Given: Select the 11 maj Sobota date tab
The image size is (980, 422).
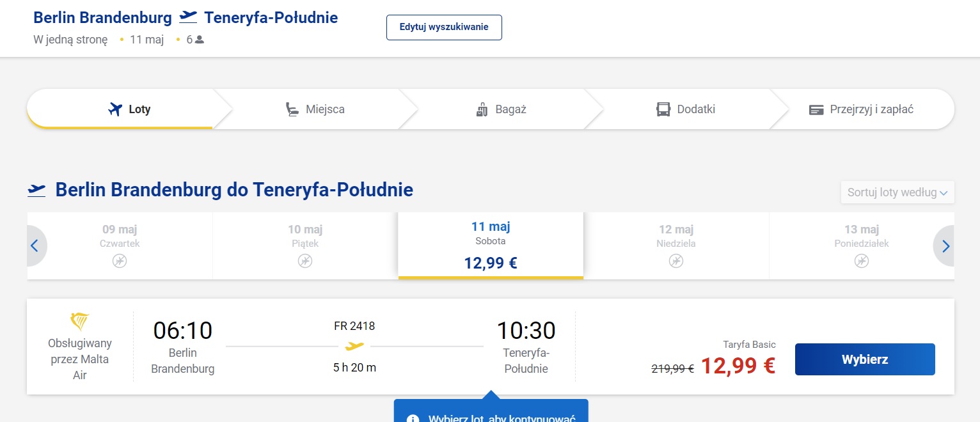Looking at the screenshot, I should point(491,246).
